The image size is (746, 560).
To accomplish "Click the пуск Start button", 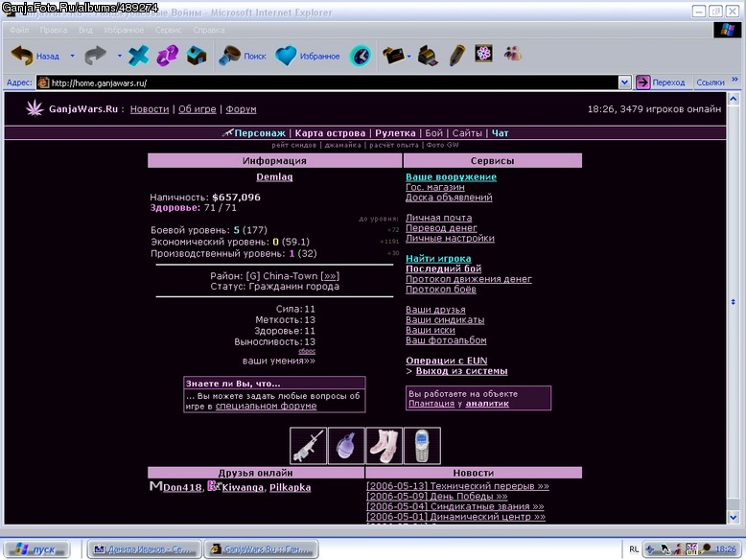I will [x=36, y=549].
